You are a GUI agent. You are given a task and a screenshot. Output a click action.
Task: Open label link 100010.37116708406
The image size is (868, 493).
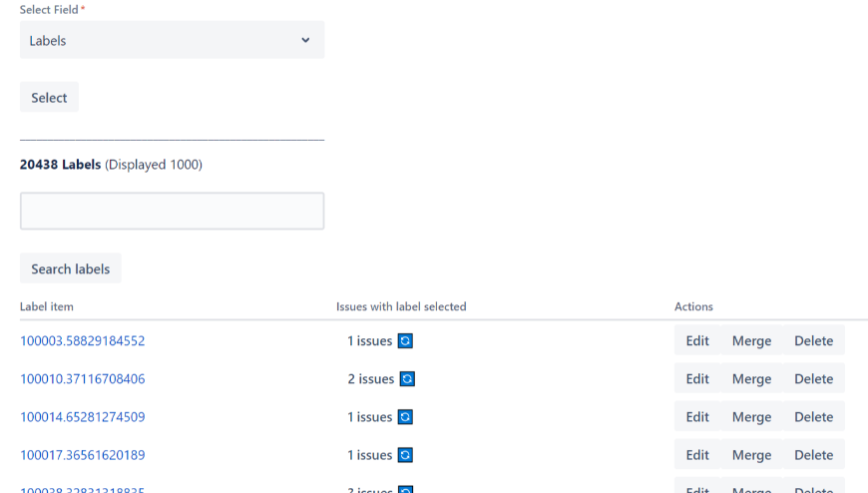tap(83, 379)
